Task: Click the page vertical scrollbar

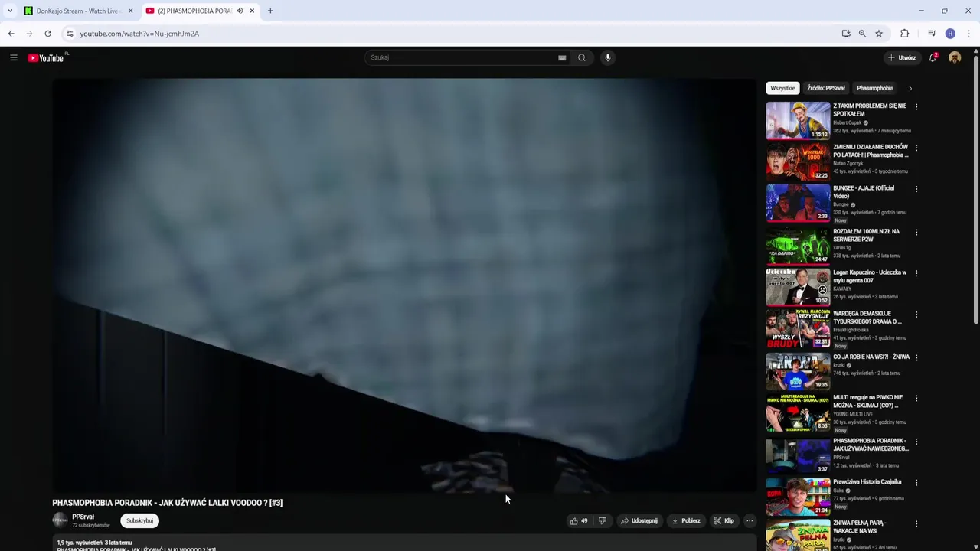Action: tap(976, 191)
